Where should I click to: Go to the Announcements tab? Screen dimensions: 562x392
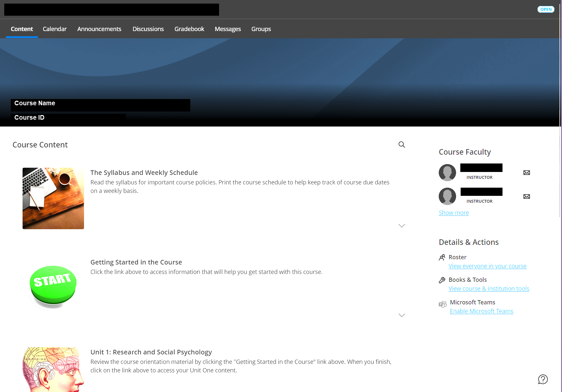99,29
